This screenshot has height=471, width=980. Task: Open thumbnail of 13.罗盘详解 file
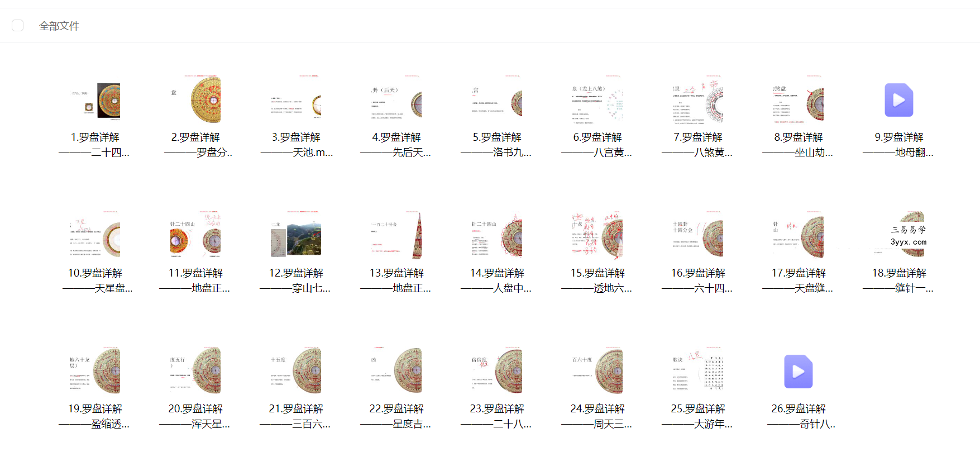click(396, 236)
